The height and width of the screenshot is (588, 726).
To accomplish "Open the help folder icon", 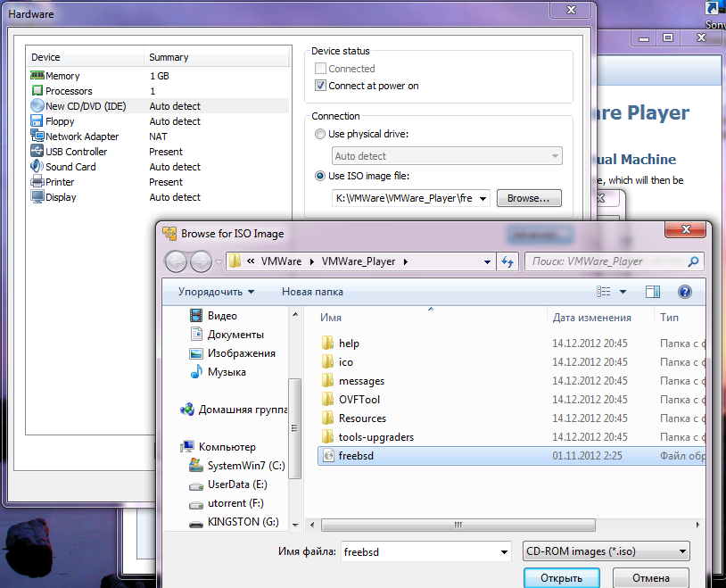I will (327, 343).
